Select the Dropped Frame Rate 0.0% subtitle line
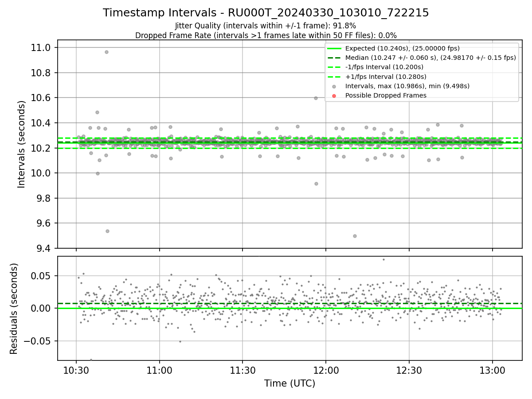532x399 pixels. [266, 35]
